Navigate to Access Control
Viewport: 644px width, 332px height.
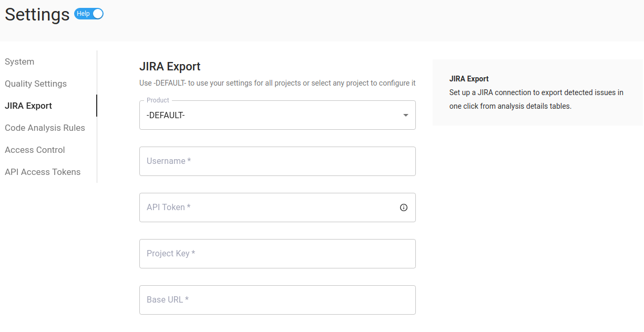point(35,150)
